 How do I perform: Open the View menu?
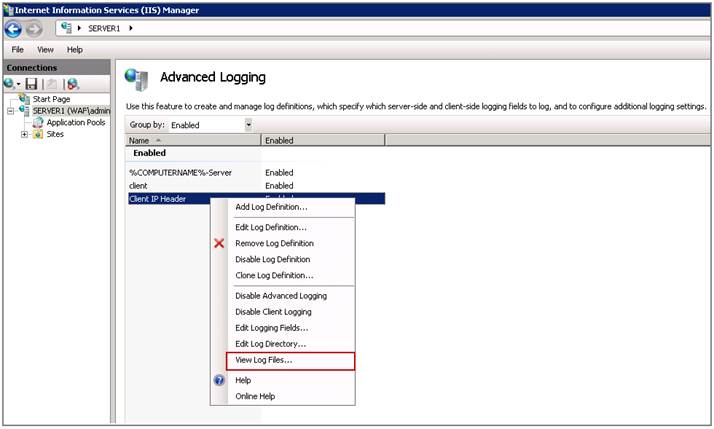pyautogui.click(x=45, y=49)
